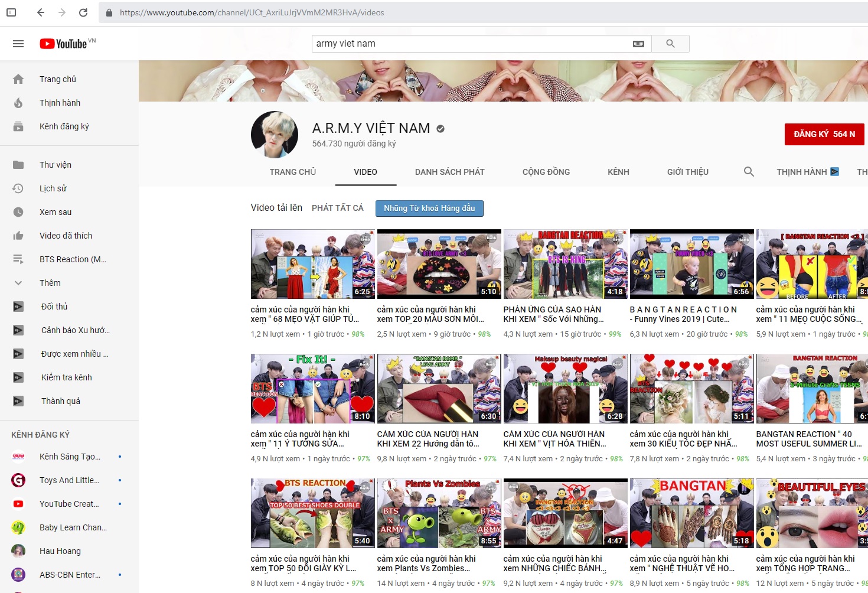Click title mentioning NGHỆ THUẬT VẼ HO
The width and height of the screenshot is (868, 593).
coord(683,563)
